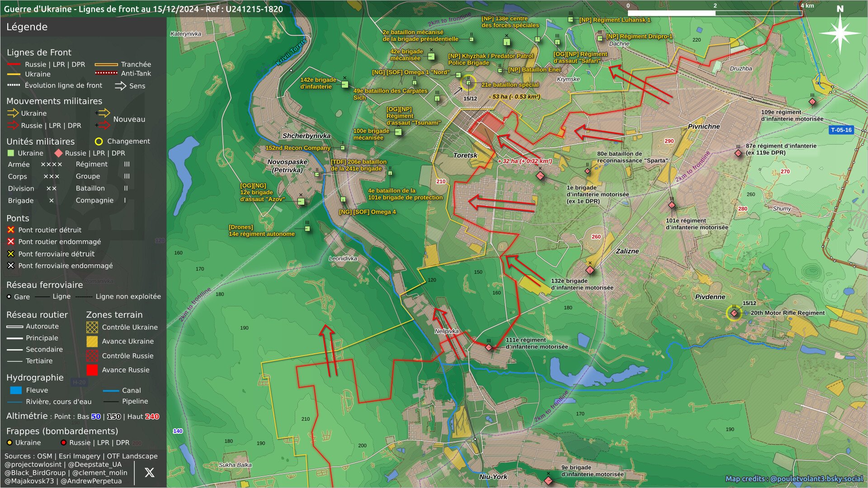Image resolution: width=868 pixels, height=488 pixels.
Task: Click the Sukha Balka label
Action: pyautogui.click(x=235, y=465)
